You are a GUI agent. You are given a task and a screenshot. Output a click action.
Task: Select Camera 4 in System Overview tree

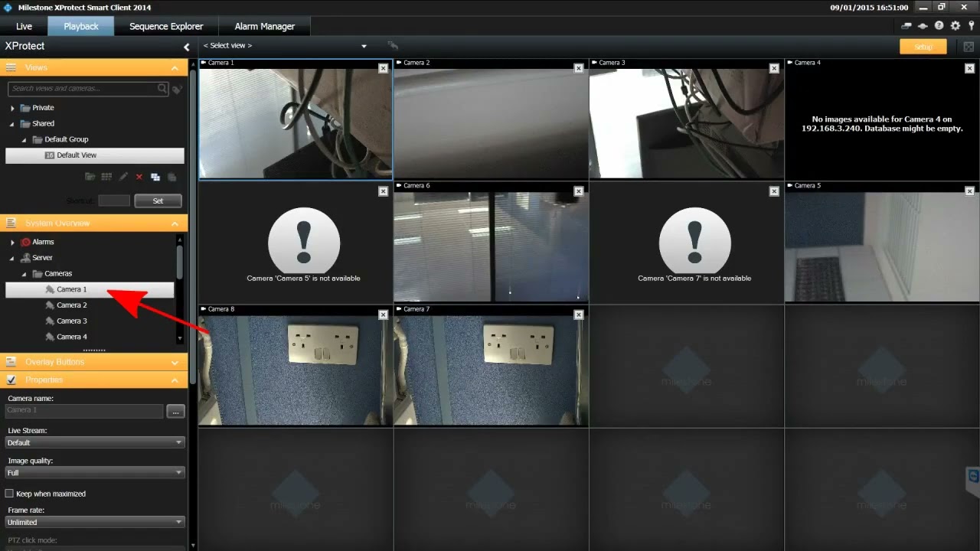point(71,337)
